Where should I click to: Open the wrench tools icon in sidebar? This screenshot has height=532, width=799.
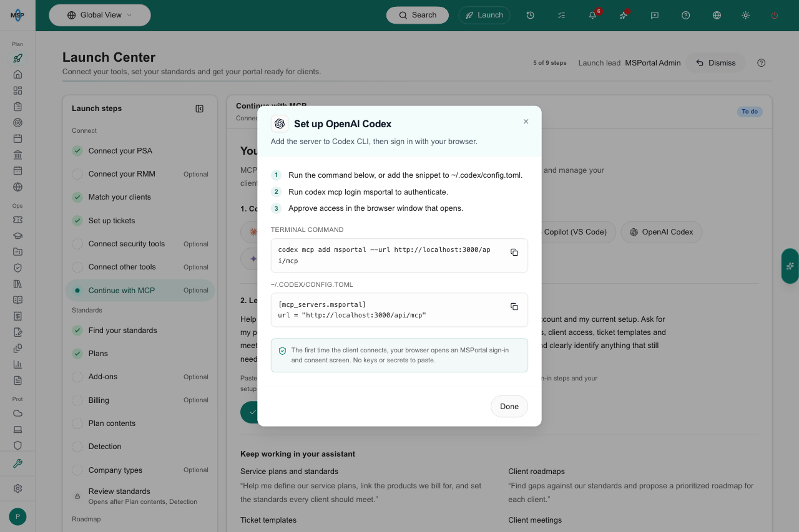pyautogui.click(x=17, y=463)
